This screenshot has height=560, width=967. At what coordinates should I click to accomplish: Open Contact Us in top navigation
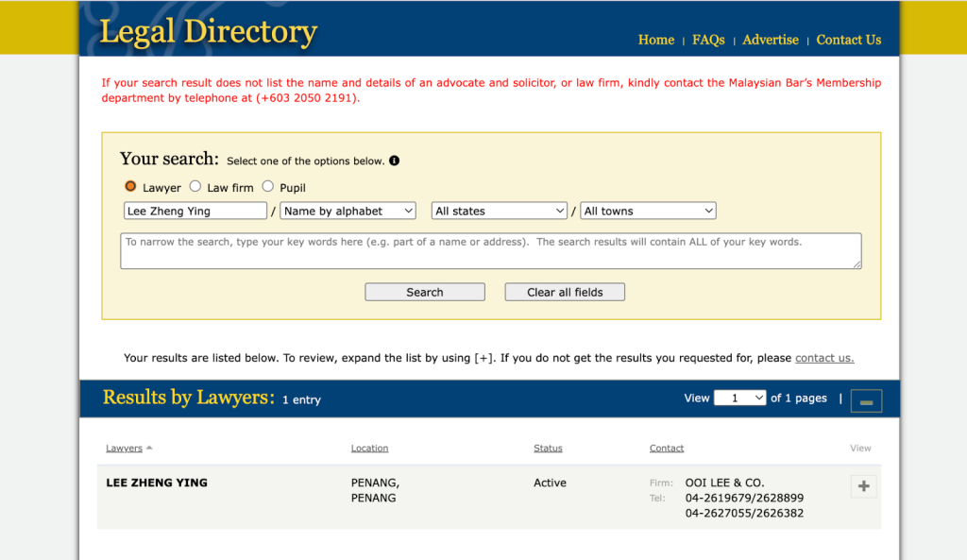click(x=849, y=40)
